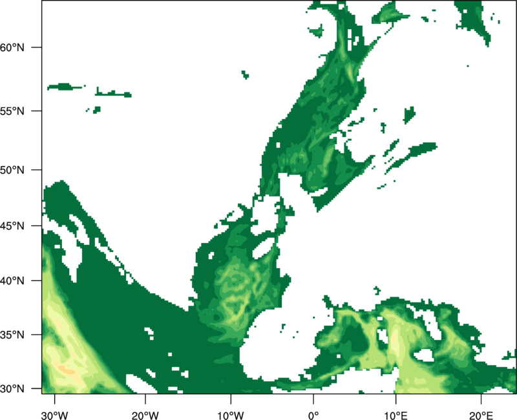
Task: Click the 0° longitude label
Action: tap(313, 415)
